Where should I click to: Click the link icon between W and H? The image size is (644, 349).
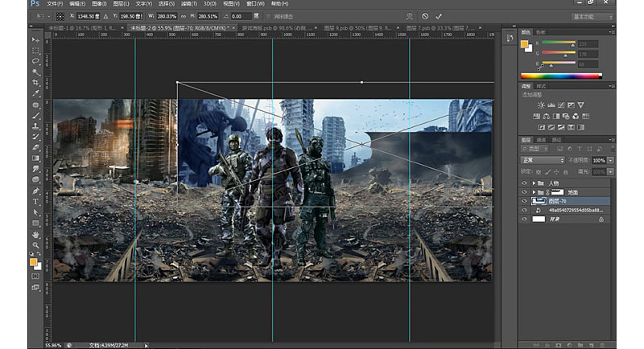(184, 16)
